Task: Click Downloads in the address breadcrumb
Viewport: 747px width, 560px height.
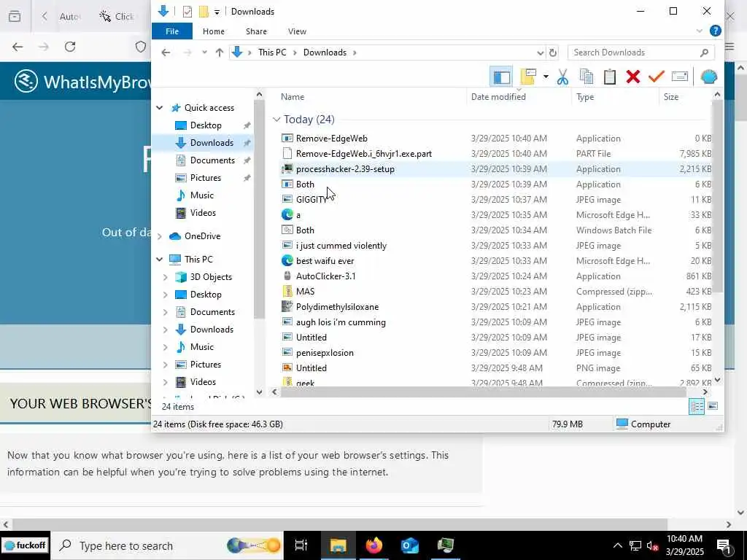Action: coord(325,52)
